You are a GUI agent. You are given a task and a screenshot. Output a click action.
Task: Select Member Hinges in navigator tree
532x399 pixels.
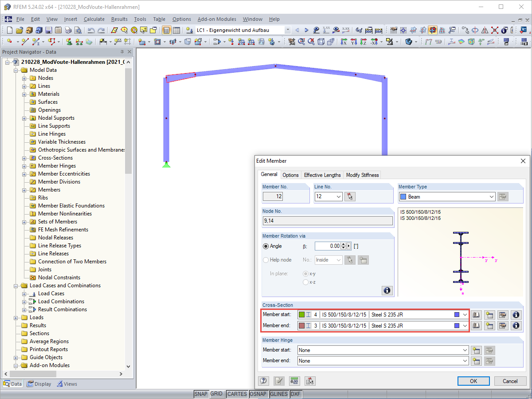coord(57,166)
